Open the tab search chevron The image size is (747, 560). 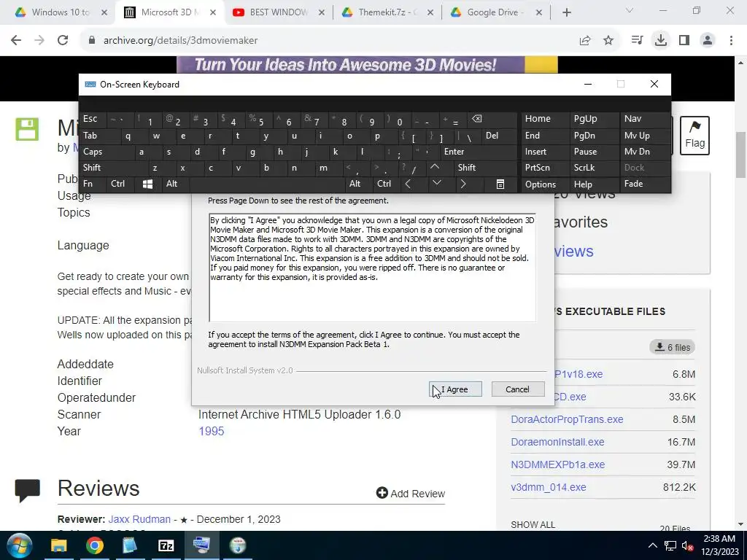click(629, 10)
